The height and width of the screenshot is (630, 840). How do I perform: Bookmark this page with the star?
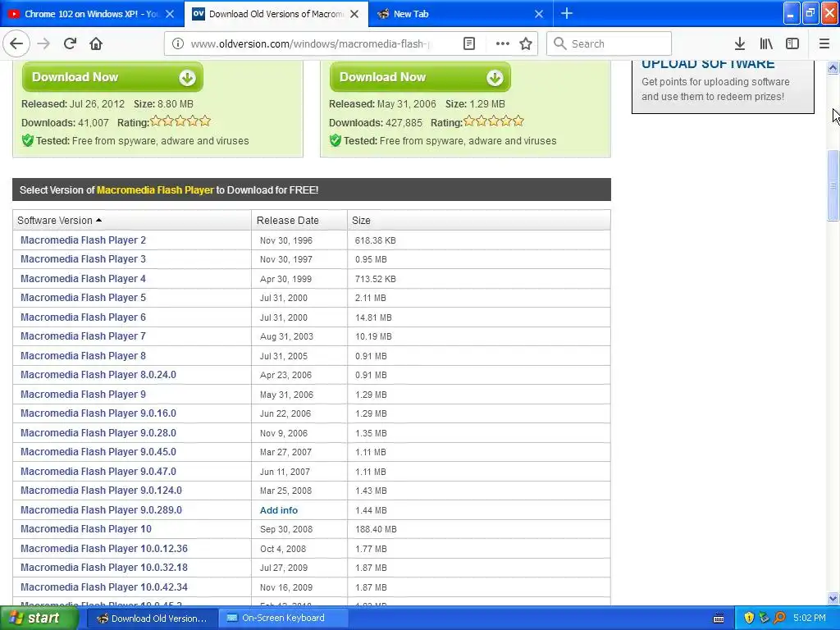(526, 43)
